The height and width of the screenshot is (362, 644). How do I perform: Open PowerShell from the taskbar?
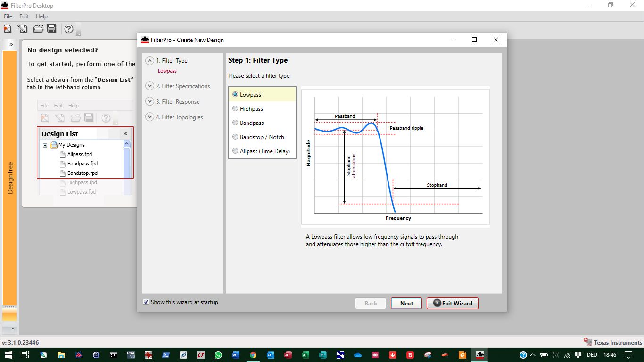[x=166, y=355]
